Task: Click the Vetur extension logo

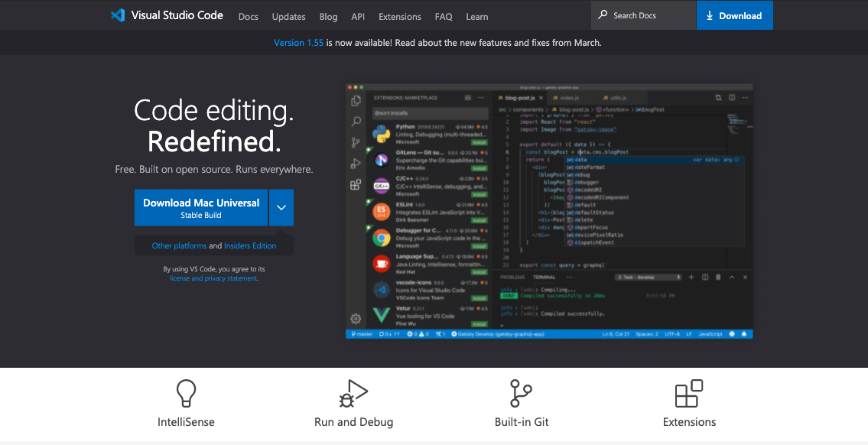Action: [382, 316]
